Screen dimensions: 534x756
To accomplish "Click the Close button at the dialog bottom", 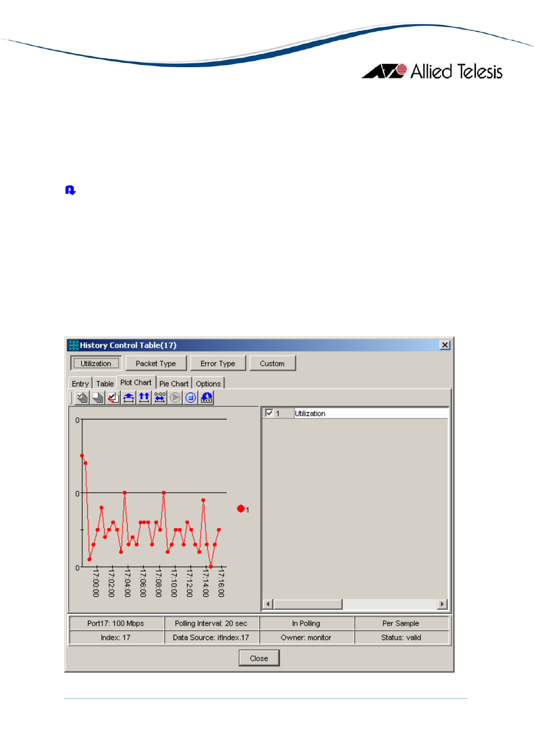I will click(x=259, y=658).
